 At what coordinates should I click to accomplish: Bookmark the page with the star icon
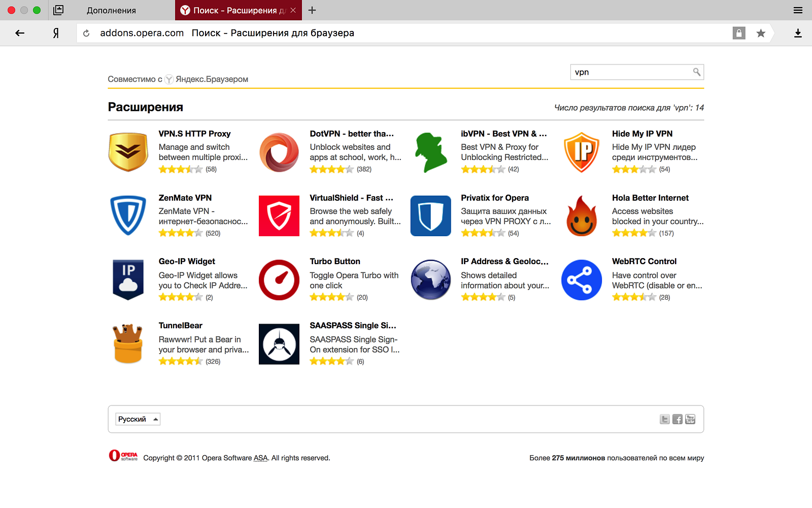[x=761, y=33]
